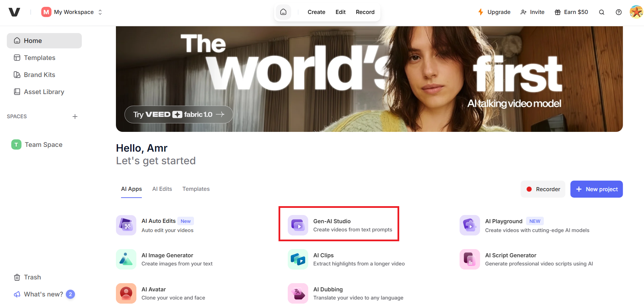Click the AI Dubbing app icon
Screen dimensions: 644x306
(298, 293)
